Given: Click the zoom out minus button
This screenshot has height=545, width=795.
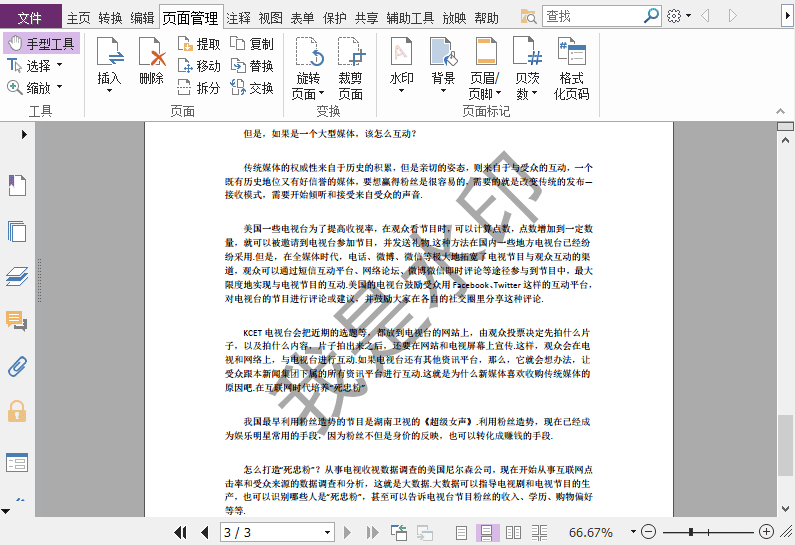Looking at the screenshot, I should [648, 532].
